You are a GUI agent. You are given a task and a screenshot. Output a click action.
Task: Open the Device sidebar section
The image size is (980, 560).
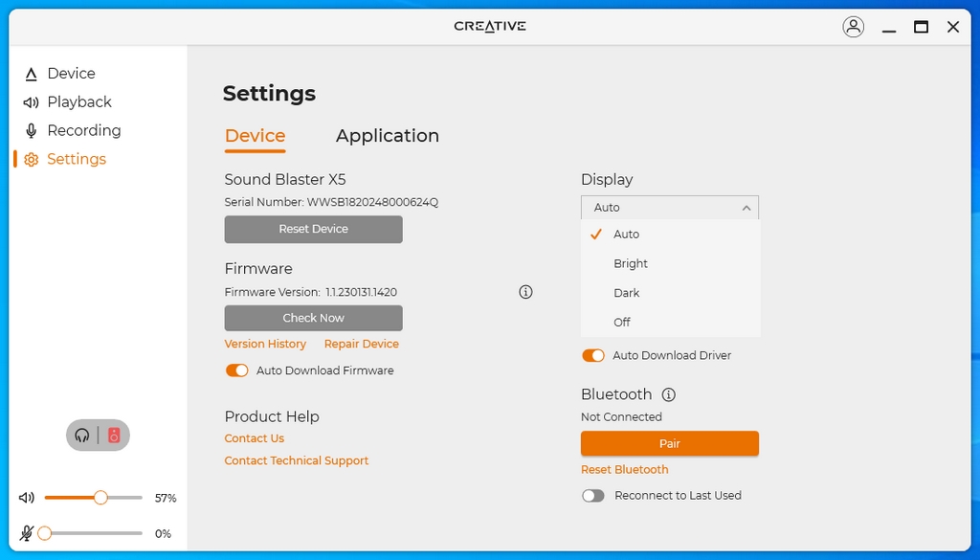coord(60,74)
